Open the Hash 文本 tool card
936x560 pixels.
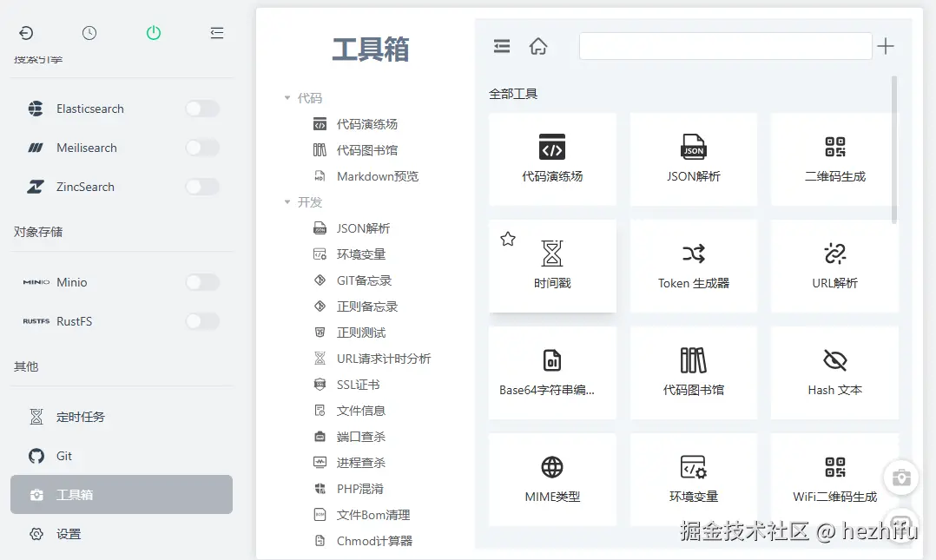834,372
